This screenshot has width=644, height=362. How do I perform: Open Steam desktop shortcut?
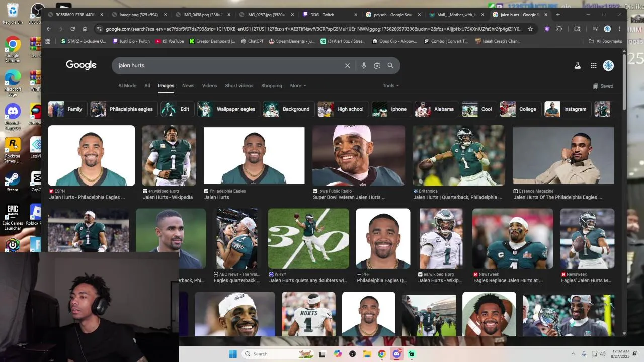tap(13, 182)
